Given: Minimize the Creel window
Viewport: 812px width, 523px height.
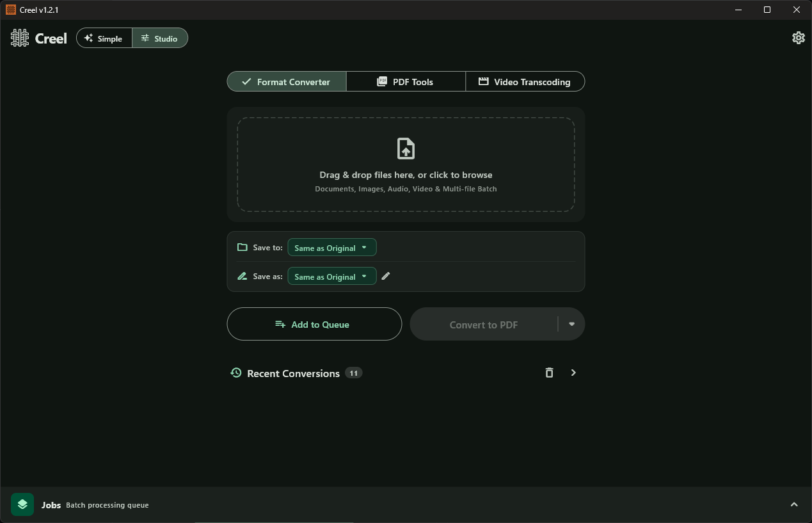Looking at the screenshot, I should (738, 10).
